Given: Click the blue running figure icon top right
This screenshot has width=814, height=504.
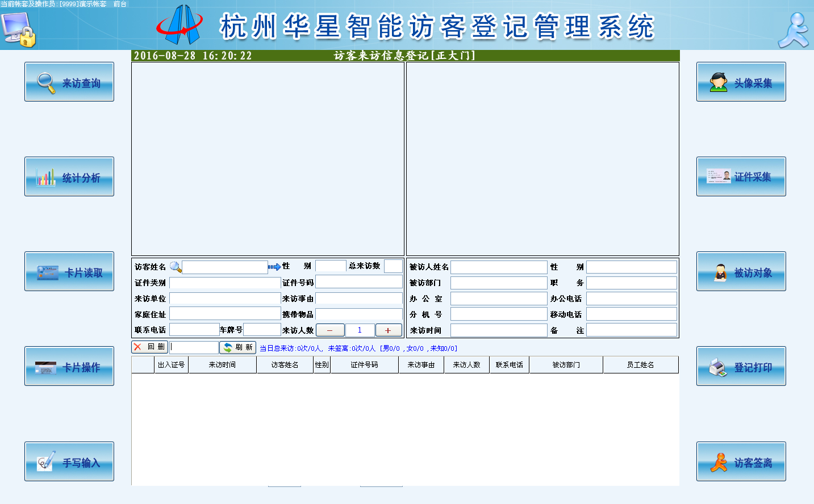Looking at the screenshot, I should coord(794,30).
